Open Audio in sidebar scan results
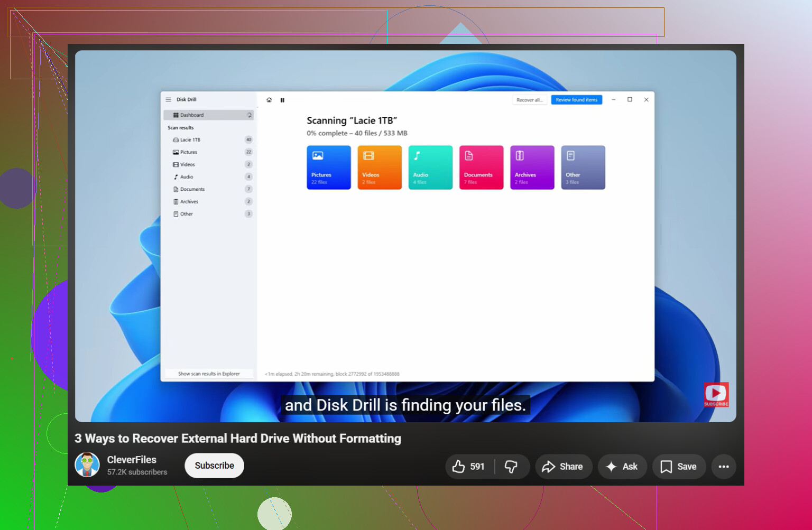This screenshot has width=812, height=530. (x=208, y=177)
